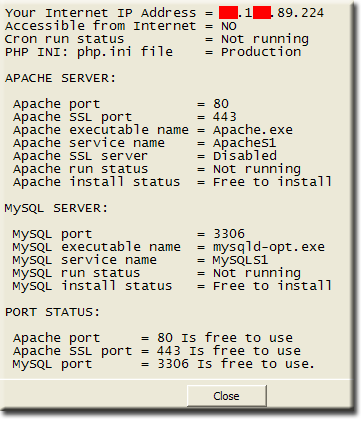Select the Apache run status line
The width and height of the screenshot is (364, 421).
click(x=157, y=169)
